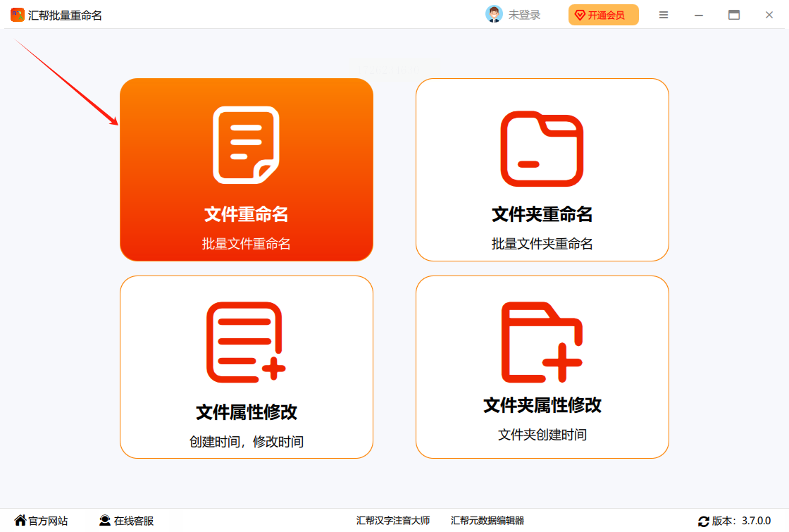Click 未登录 to log in
Image resolution: width=789 pixels, height=532 pixels.
pos(524,15)
